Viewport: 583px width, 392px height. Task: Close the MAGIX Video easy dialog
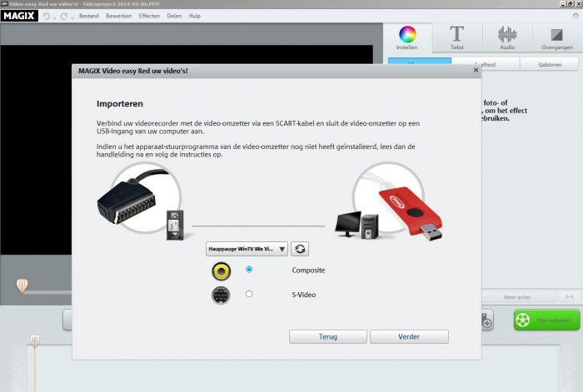476,70
